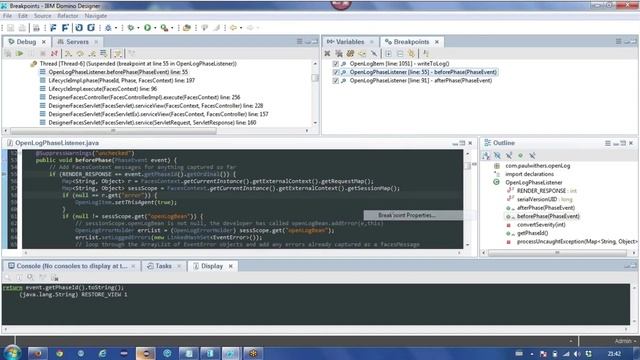640x360 pixels.
Task: Open the Breakpoints view menu button
Action: pos(618,42)
